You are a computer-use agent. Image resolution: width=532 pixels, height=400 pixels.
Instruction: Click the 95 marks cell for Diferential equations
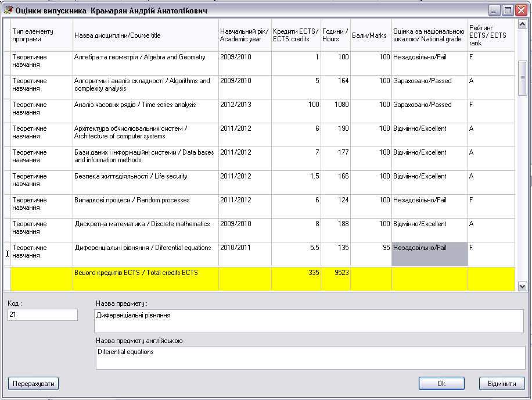(371, 253)
